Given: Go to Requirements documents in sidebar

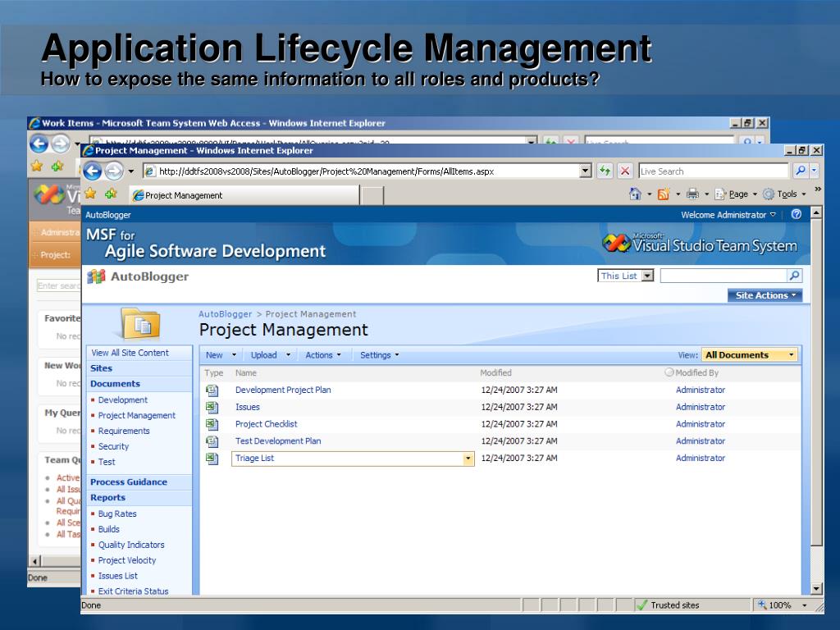Looking at the screenshot, I should coord(124,431).
